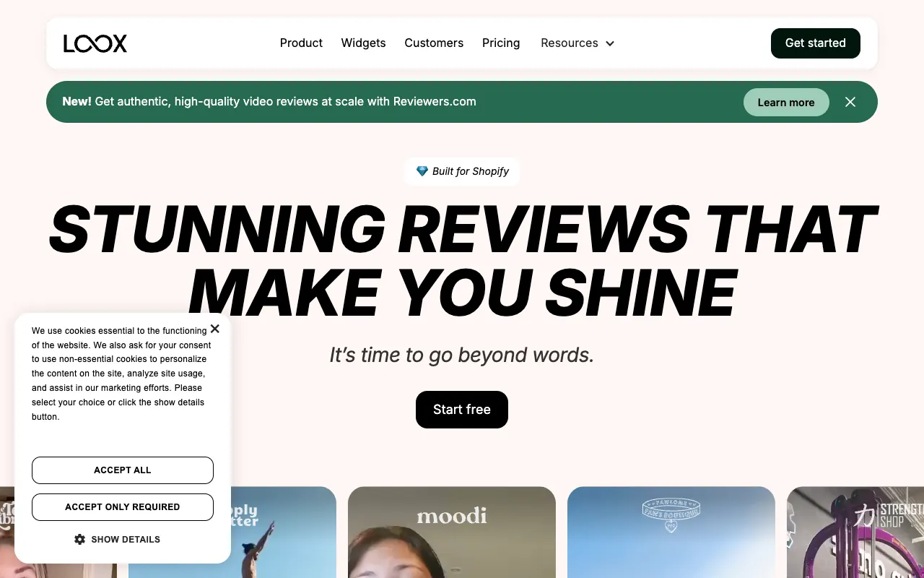Click the tagline "It's time to go beyond words."

(462, 355)
